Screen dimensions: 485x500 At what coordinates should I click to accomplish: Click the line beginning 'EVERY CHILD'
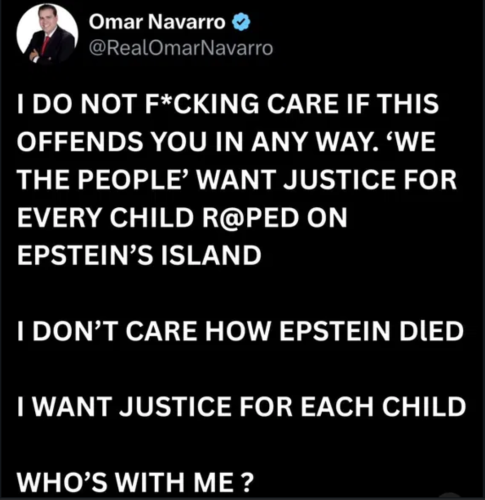pyautogui.click(x=182, y=217)
